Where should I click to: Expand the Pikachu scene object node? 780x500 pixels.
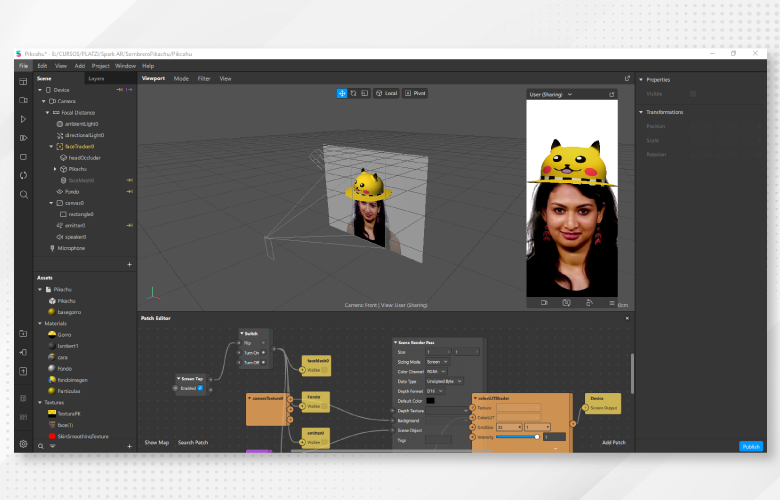point(55,169)
